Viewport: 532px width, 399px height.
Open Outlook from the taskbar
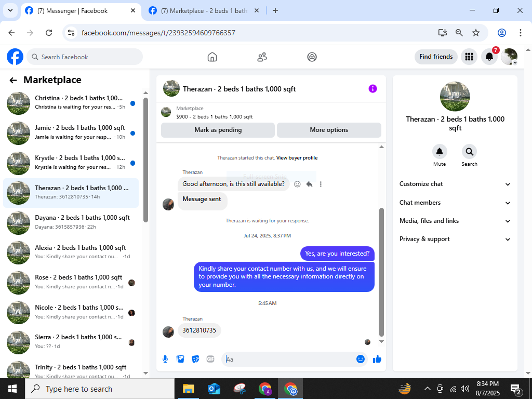pyautogui.click(x=214, y=389)
